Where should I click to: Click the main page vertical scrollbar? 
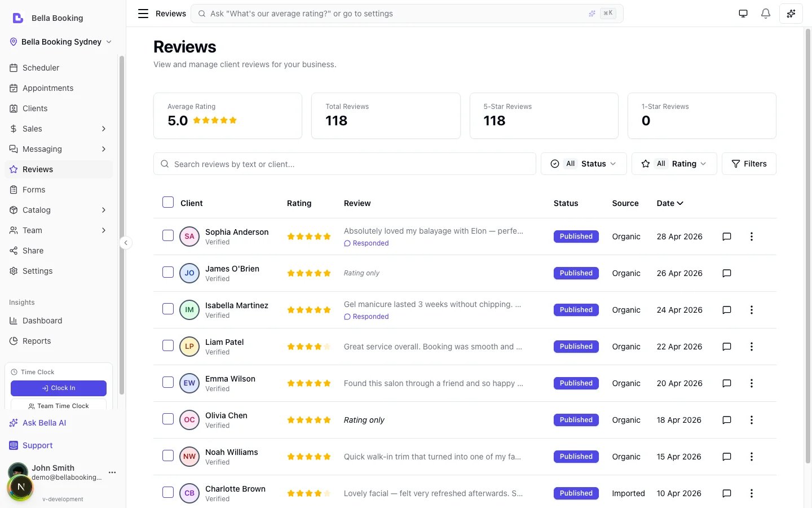tap(807, 246)
